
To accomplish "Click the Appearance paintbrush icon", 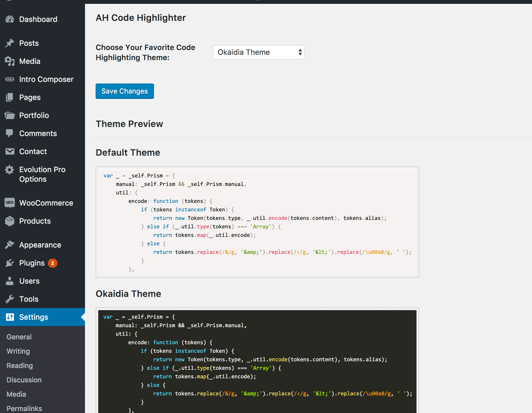I will (x=10, y=245).
